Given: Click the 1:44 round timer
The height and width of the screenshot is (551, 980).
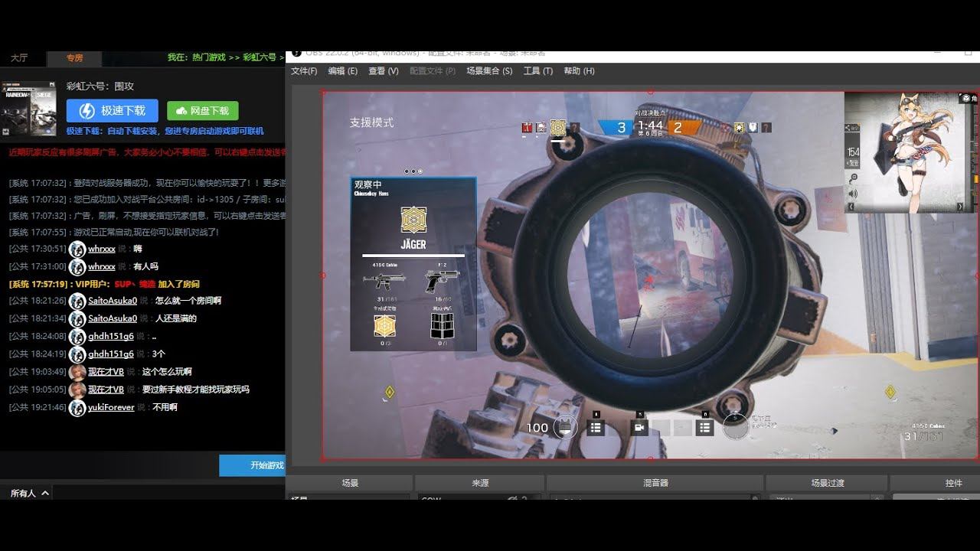Looking at the screenshot, I should tap(650, 126).
